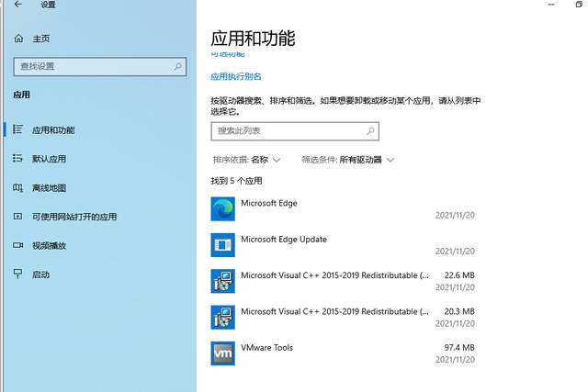The height and width of the screenshot is (392, 588).
Task: Click the 20.3 MB Visual C++ installer icon
Action: [x=222, y=317]
